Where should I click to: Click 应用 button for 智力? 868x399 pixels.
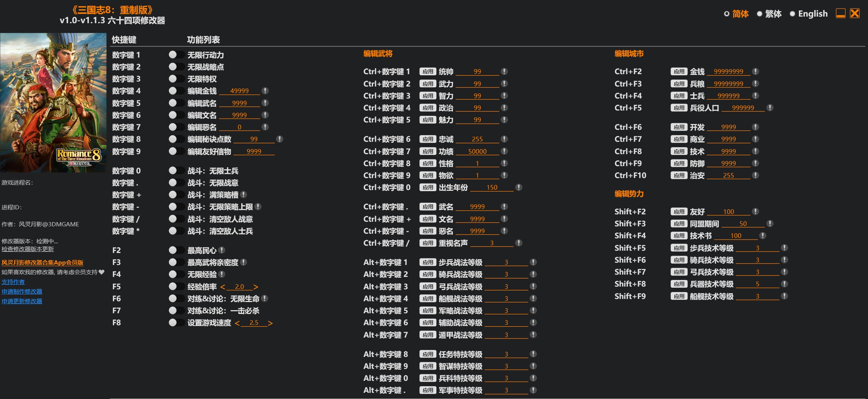point(428,96)
